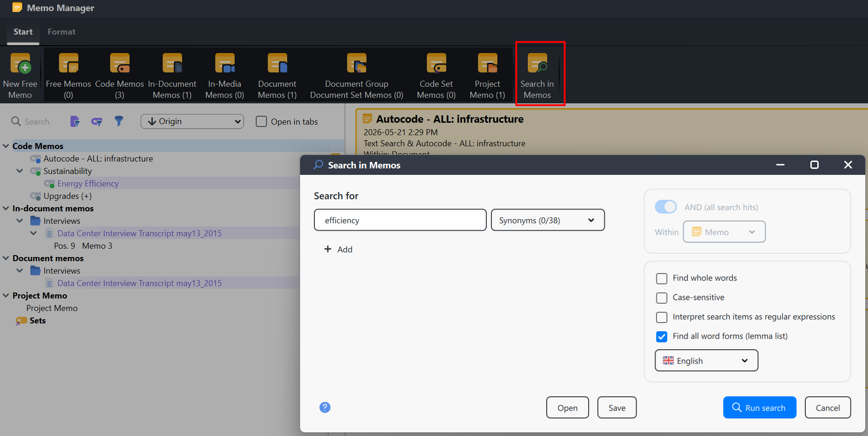
Task: Open the Within Memo dropdown
Action: pos(724,232)
